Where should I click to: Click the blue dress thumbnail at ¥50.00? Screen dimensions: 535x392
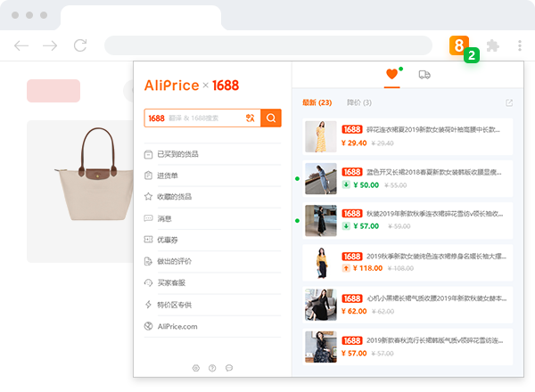tap(321, 178)
